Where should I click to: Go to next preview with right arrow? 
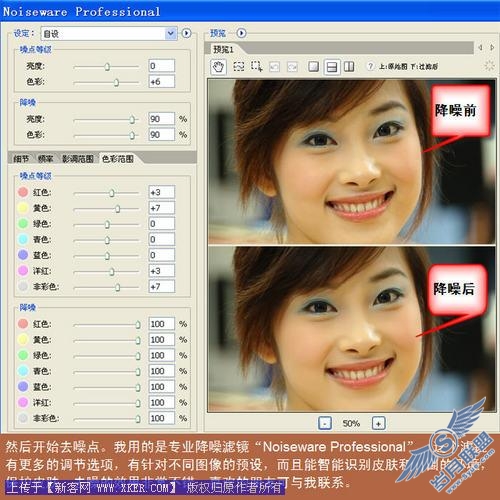coord(492,48)
